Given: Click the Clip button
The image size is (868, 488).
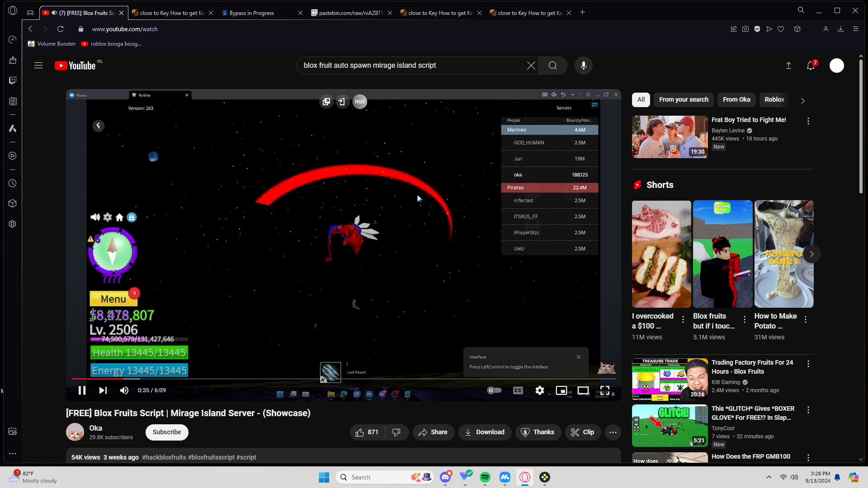Looking at the screenshot, I should 583,432.
